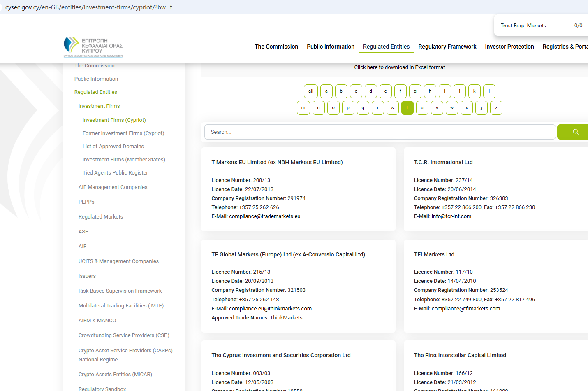Select the 'all' alphabet filter
The image size is (588, 391).
(310, 91)
